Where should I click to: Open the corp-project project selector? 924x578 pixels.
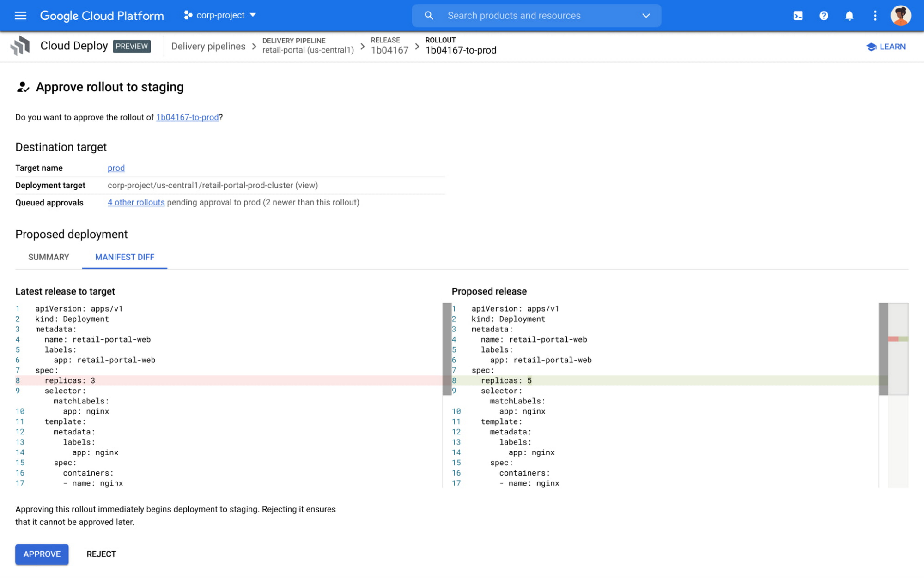point(220,15)
